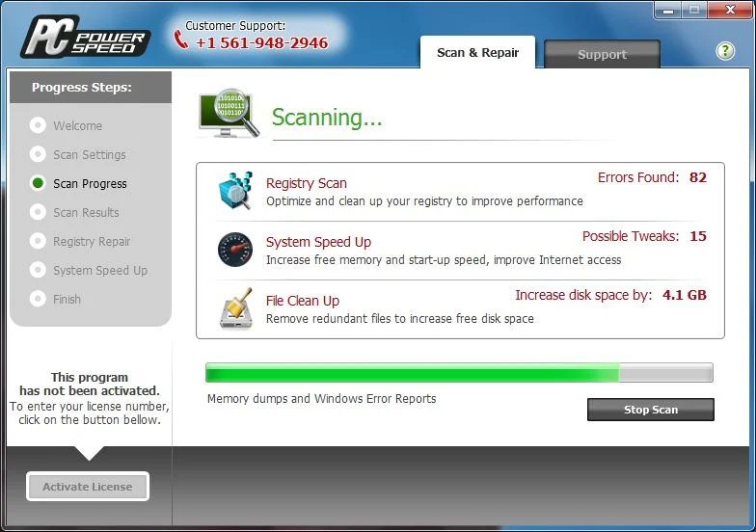Click 'Optimize and clean up your registry' description
The image size is (756, 532).
coord(424,200)
